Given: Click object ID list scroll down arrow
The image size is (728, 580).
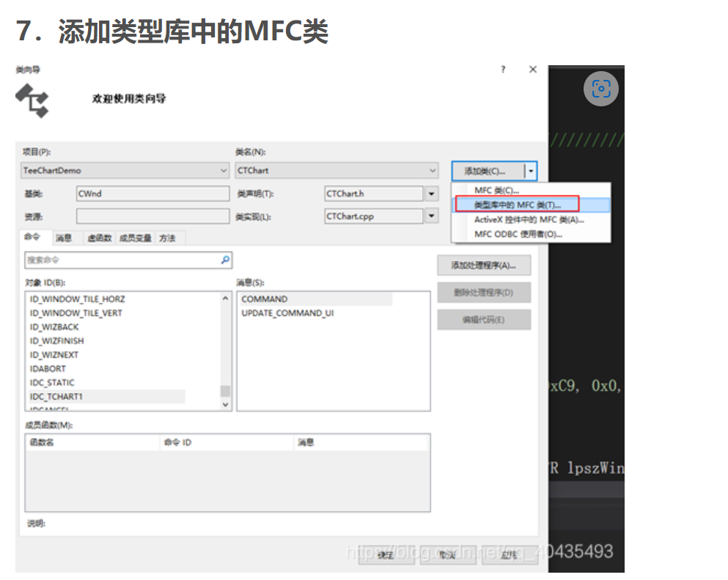Looking at the screenshot, I should [x=225, y=405].
